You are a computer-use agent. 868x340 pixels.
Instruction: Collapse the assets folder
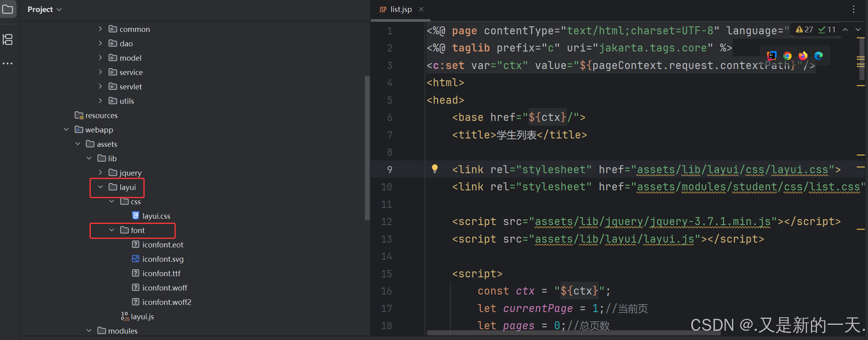pos(78,144)
